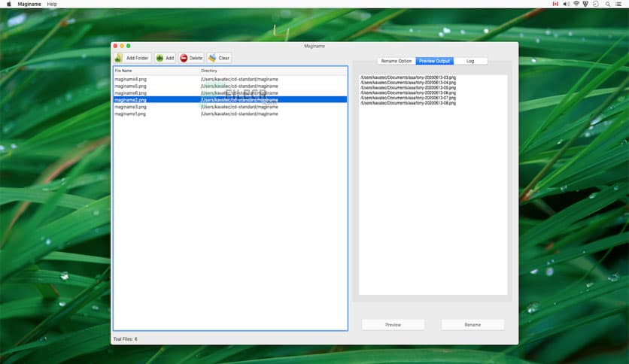Sort by the File Name column header
The width and height of the screenshot is (629, 364).
156,71
